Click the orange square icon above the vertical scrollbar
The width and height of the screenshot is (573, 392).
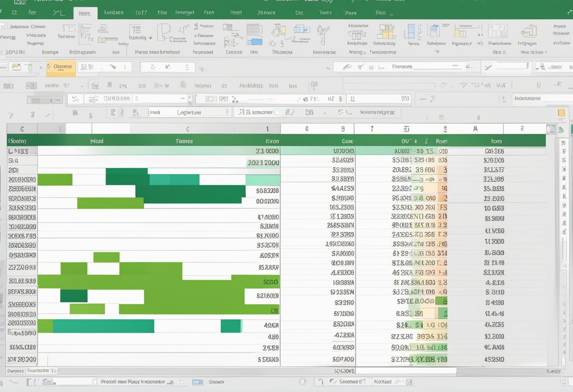[x=561, y=113]
